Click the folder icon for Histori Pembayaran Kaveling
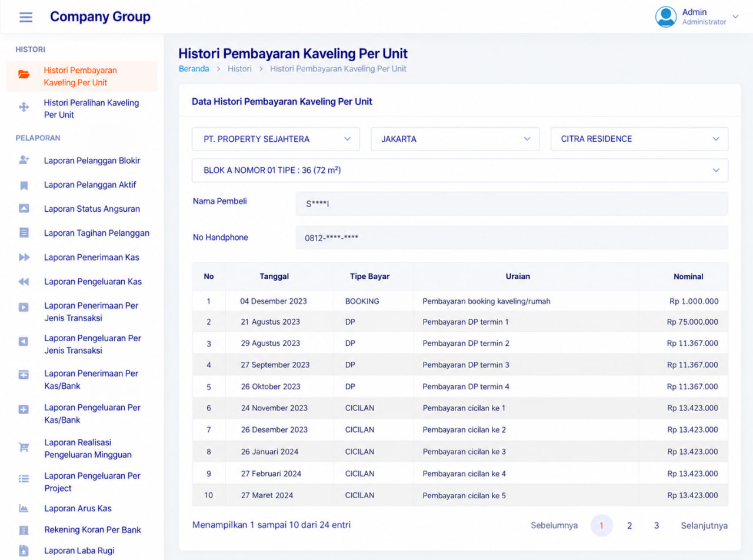 tap(24, 75)
